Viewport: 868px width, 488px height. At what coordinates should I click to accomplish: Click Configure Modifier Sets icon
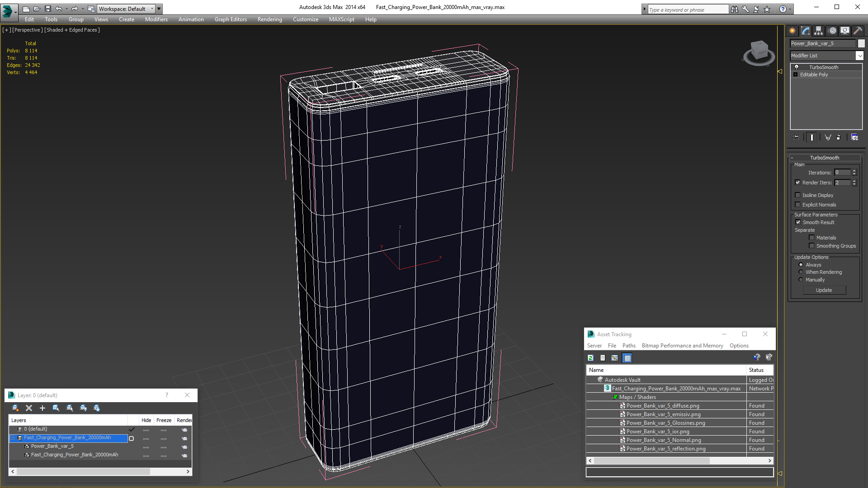[x=854, y=137]
